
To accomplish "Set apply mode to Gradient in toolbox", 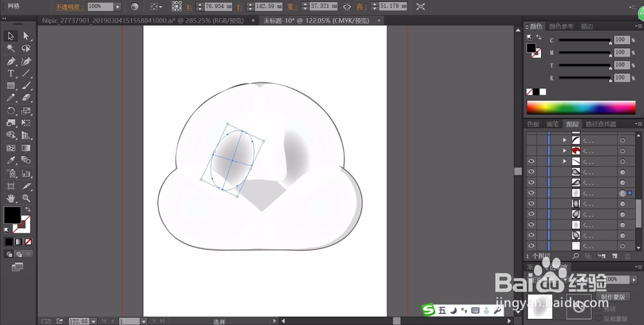I will [19, 242].
